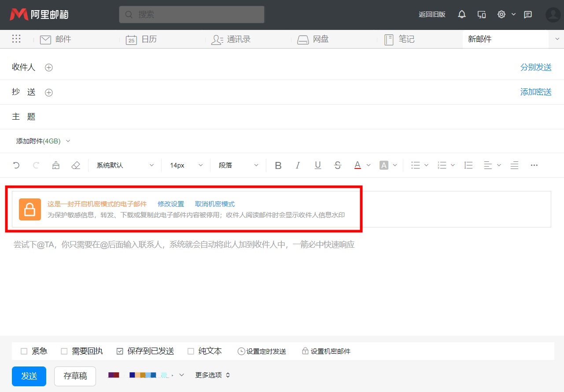Click 存草稿 to save draft

coord(75,376)
